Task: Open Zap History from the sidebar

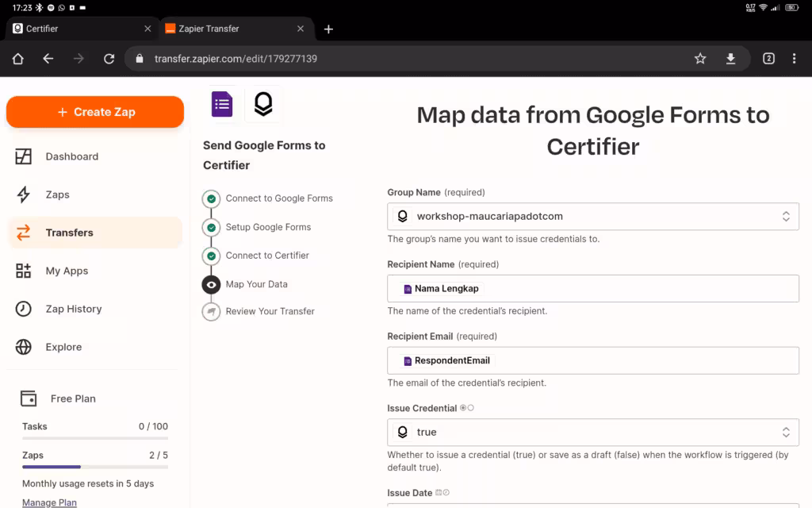Action: click(x=95, y=309)
